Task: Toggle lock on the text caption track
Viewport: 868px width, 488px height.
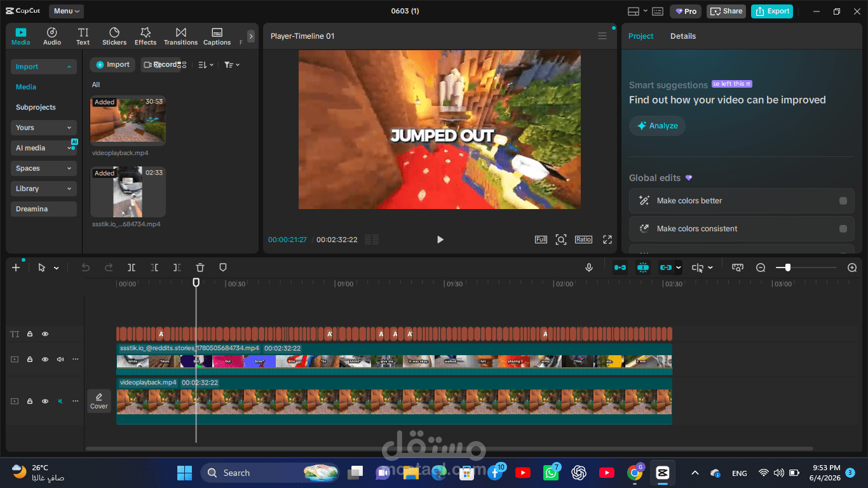Action: [30, 334]
